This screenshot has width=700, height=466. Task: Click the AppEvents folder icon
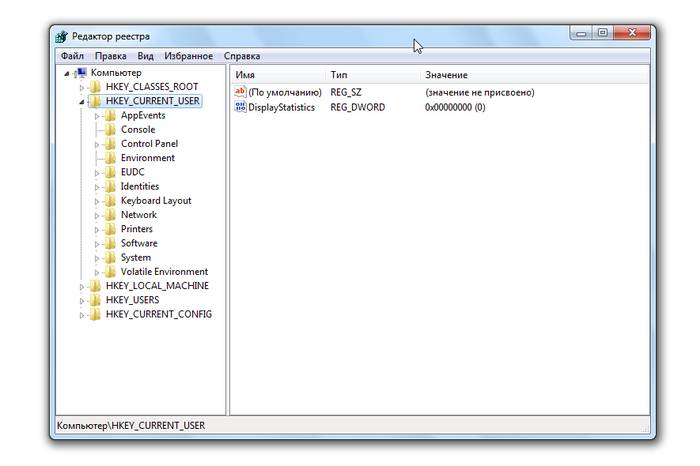click(x=110, y=115)
